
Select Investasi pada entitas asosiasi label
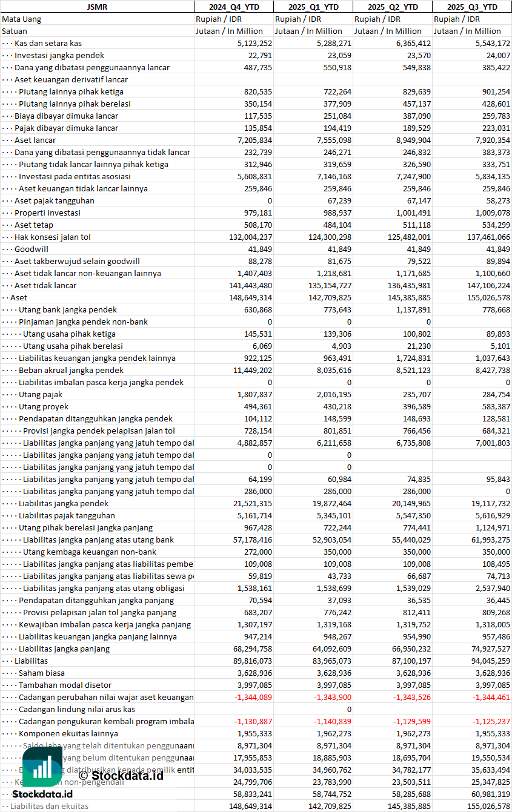pos(75,176)
